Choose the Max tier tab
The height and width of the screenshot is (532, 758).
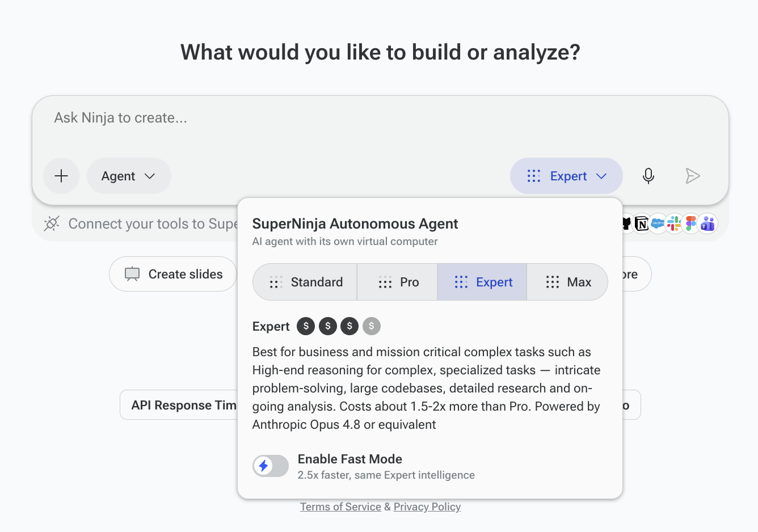pos(567,282)
